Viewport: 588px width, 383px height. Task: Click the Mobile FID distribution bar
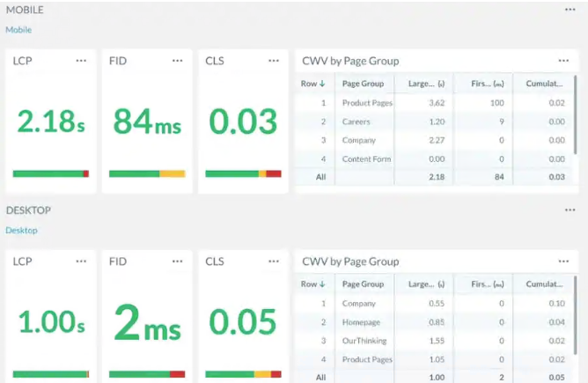click(146, 174)
